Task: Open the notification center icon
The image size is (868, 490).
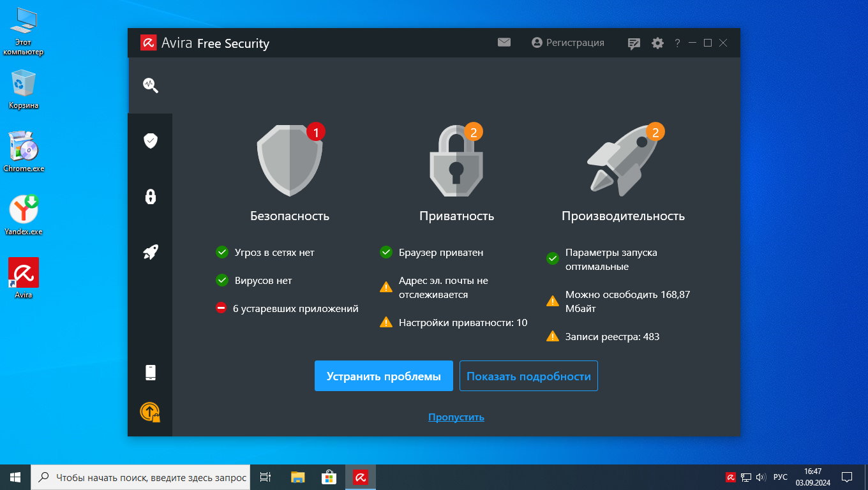Action: 847,477
